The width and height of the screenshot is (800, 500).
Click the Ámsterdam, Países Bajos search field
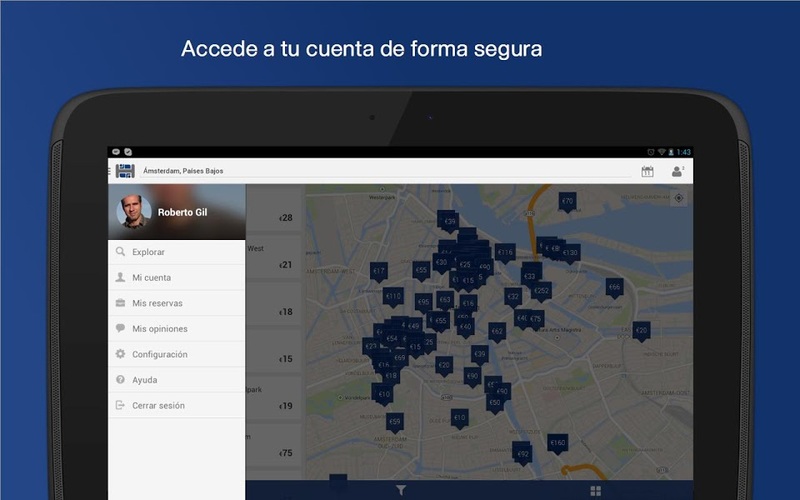tap(385, 171)
